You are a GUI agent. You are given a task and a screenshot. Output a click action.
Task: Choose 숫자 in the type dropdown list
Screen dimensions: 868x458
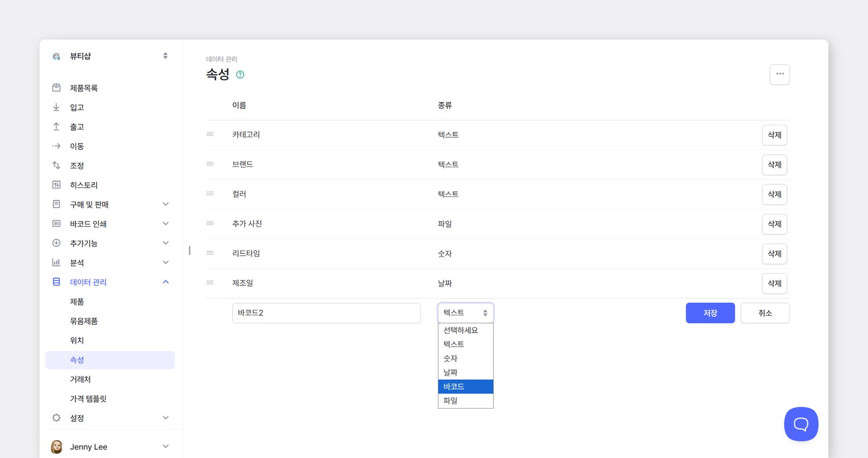[x=465, y=358]
